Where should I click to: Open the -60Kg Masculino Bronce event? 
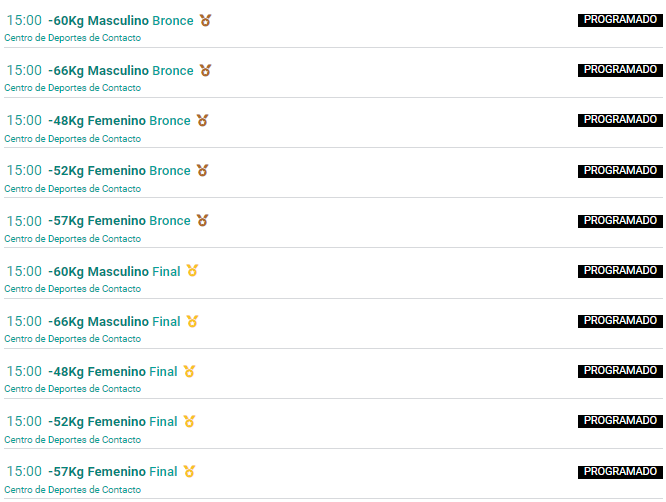121,21
